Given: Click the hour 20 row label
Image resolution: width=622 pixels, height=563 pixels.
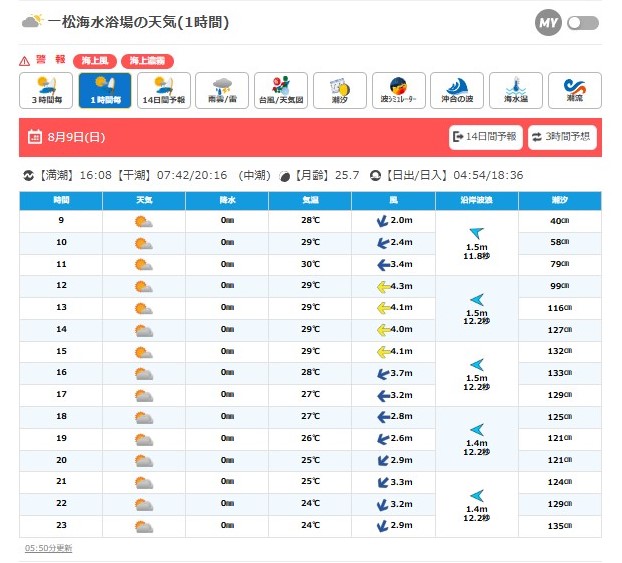Looking at the screenshot, I should [61, 460].
